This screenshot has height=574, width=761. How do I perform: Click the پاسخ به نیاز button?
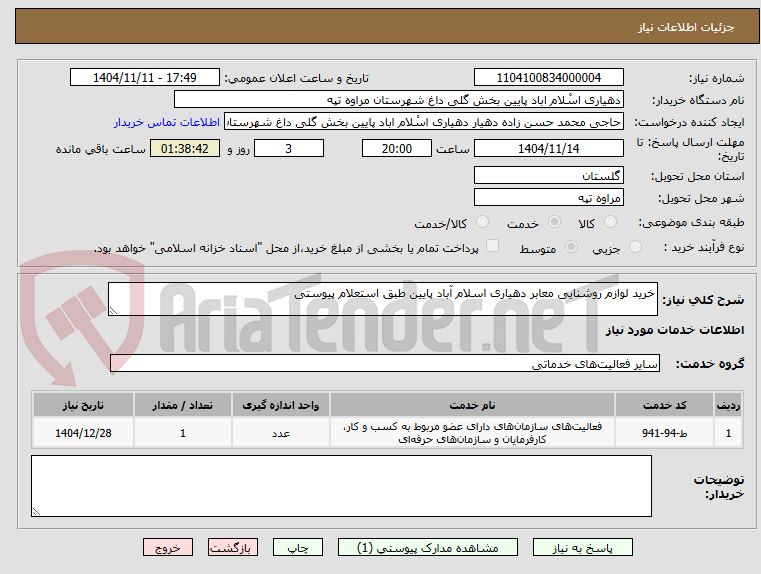click(582, 547)
